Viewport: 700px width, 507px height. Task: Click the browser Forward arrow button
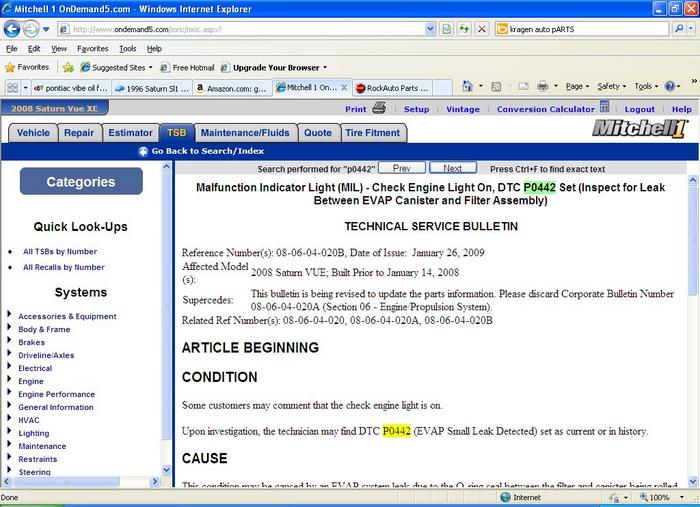click(x=30, y=29)
